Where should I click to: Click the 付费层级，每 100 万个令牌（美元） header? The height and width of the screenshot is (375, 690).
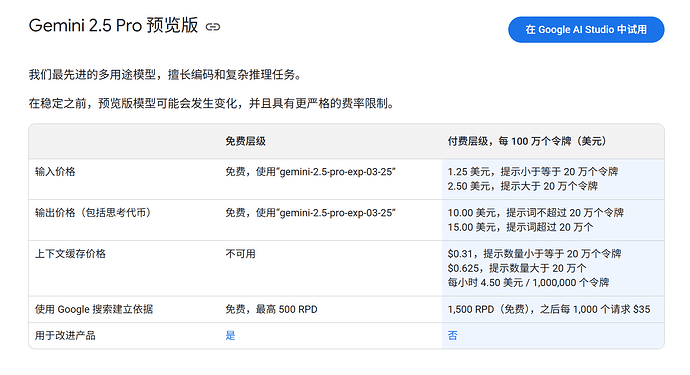(528, 141)
